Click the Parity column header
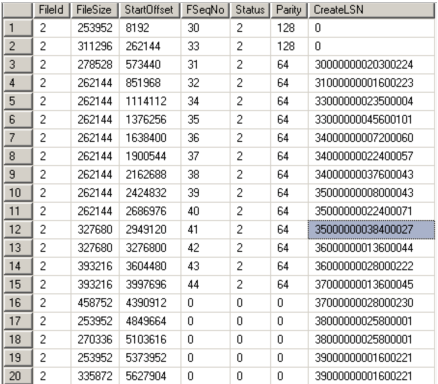The image size is (438, 384). point(289,10)
